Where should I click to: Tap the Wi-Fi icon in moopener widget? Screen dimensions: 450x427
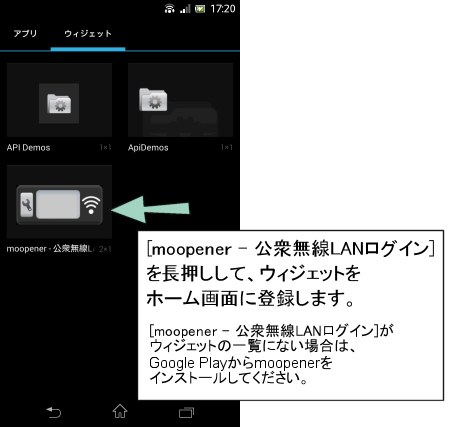(91, 205)
